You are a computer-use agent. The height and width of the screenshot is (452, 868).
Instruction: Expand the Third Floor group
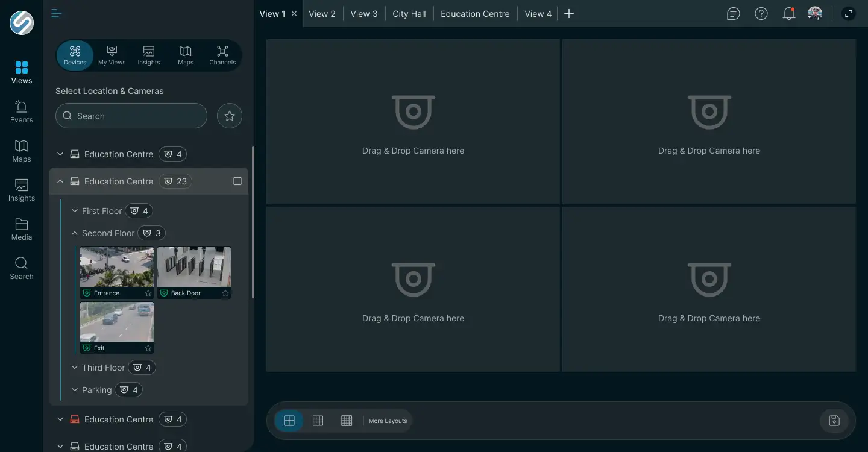coord(75,368)
